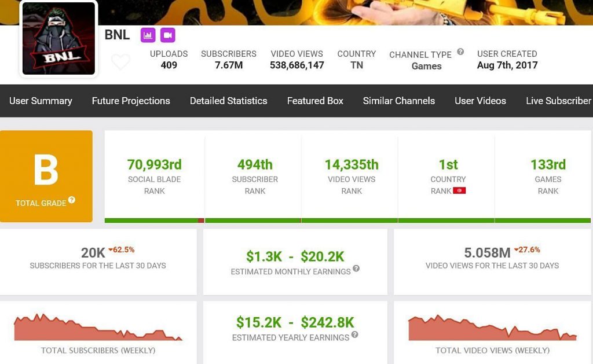The image size is (593, 364).
Task: Click the purple video camera icon
Action: tap(167, 35)
